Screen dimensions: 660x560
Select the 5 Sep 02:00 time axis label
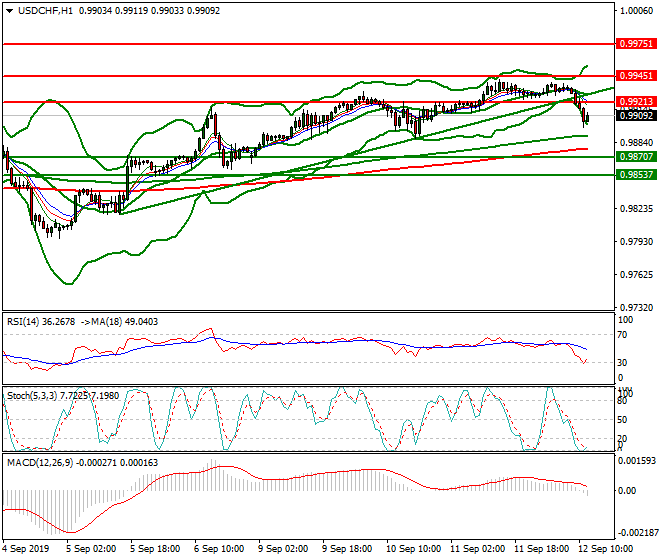(91, 549)
